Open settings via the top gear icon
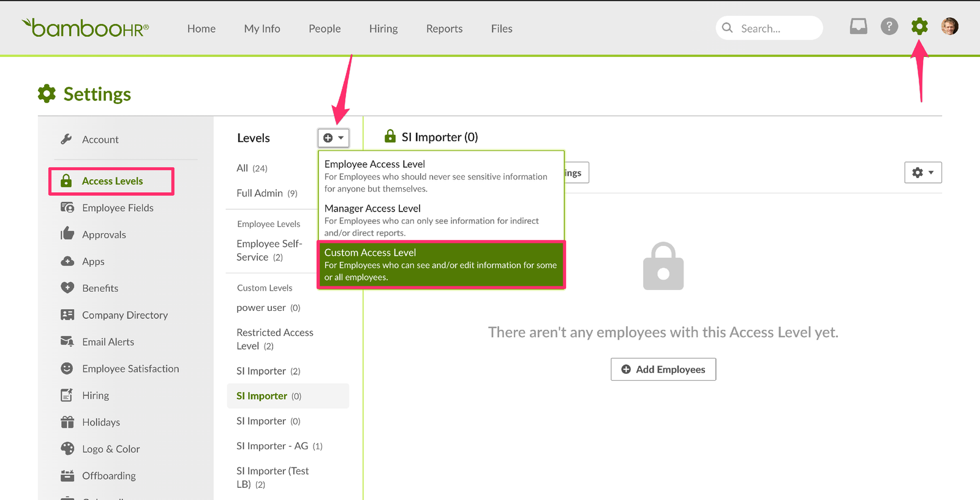Viewport: 980px width, 500px height. (x=919, y=26)
